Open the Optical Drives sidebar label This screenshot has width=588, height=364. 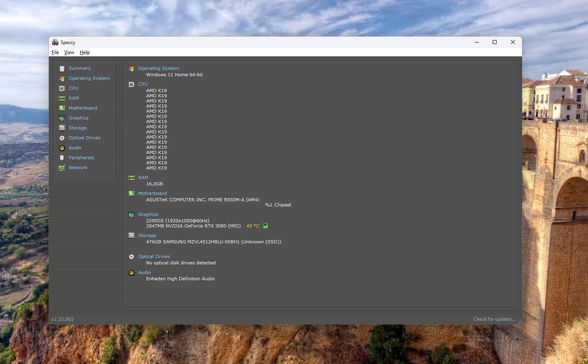[x=85, y=138]
